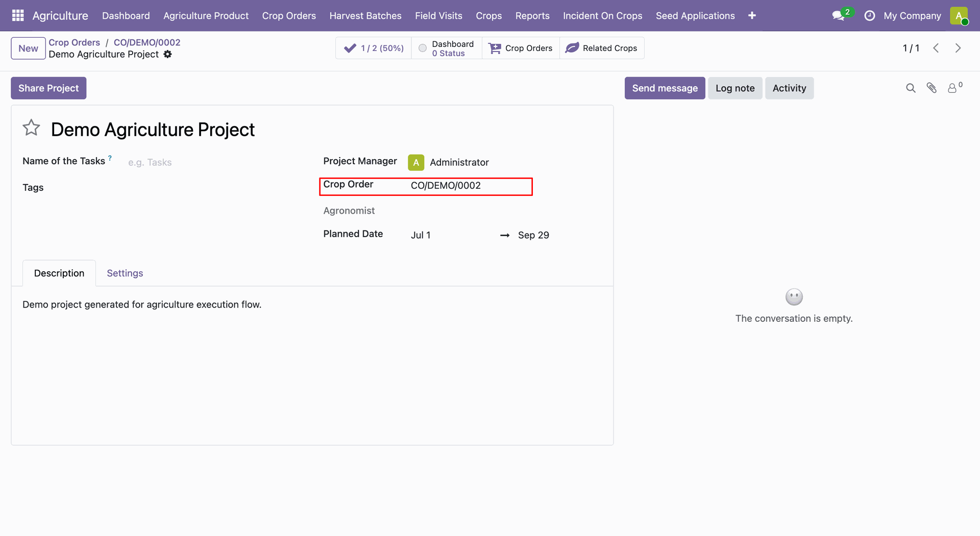980x536 pixels.
Task: Open the Harvest Batches menu
Action: [365, 16]
